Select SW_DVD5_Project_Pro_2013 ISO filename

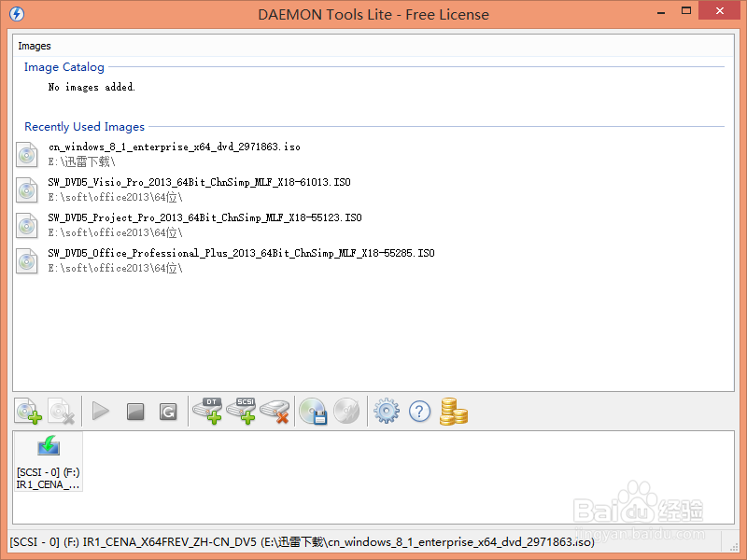click(204, 217)
